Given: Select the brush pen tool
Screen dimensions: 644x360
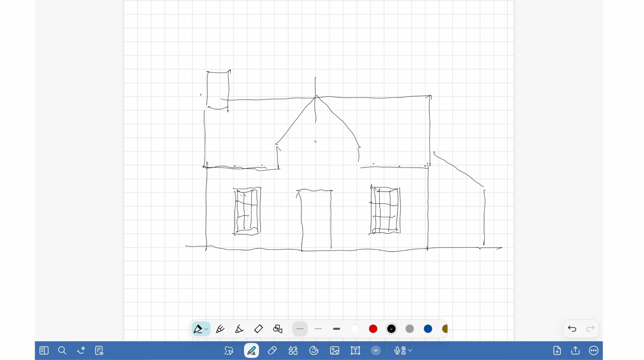Looking at the screenshot, I should 220,329.
